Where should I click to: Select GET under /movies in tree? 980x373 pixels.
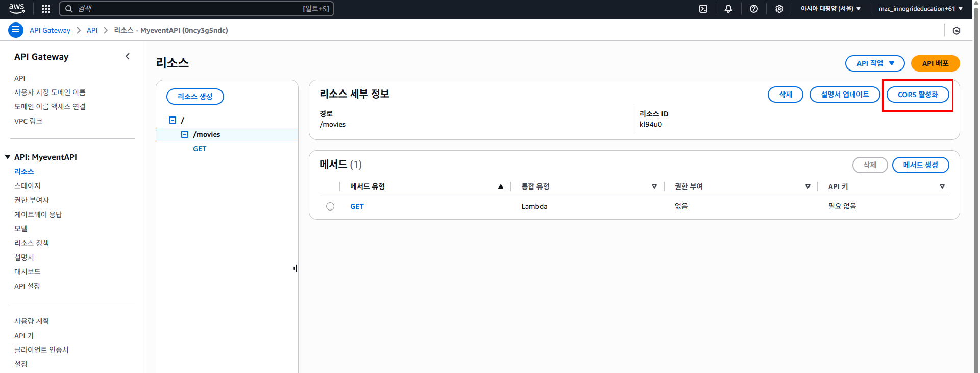[x=200, y=149]
